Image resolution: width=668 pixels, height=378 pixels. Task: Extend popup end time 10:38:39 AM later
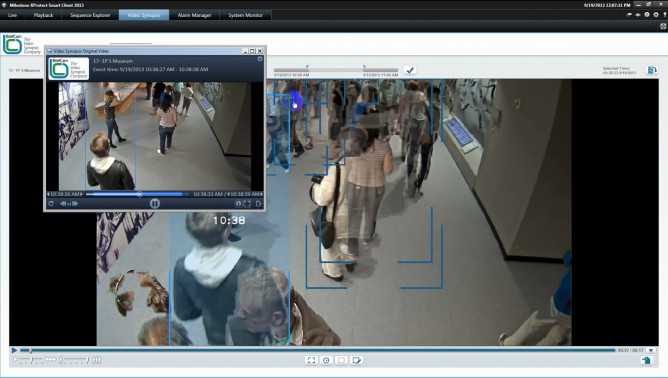(x=261, y=194)
